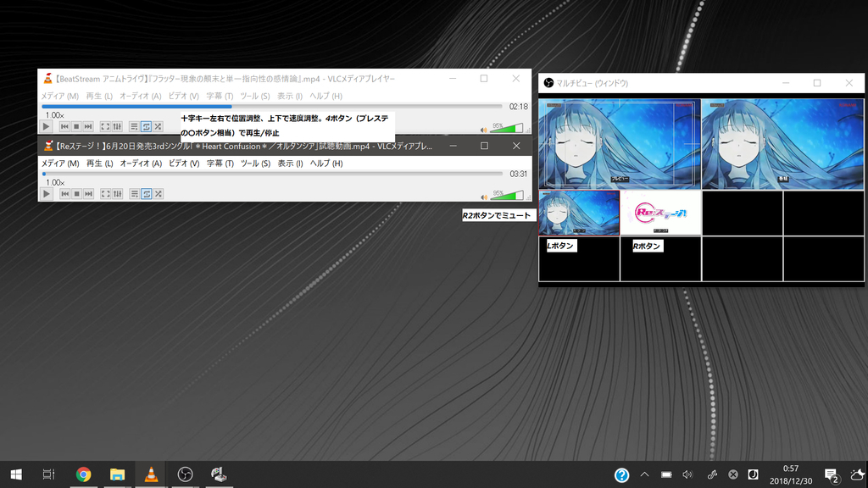Image resolution: width=868 pixels, height=488 pixels.
Task: Show playlist in Reステージ VLC window
Action: click(134, 194)
